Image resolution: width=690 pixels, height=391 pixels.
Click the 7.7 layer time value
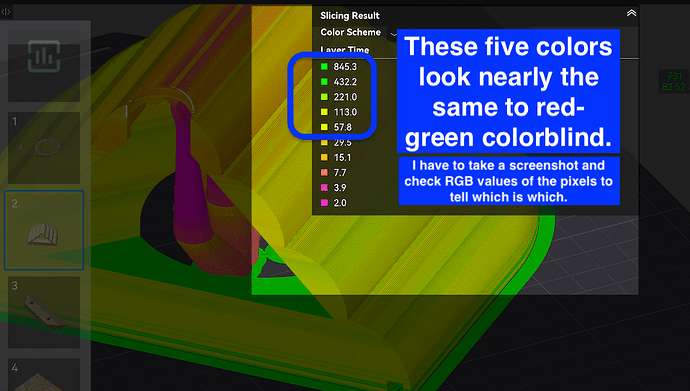tap(340, 172)
